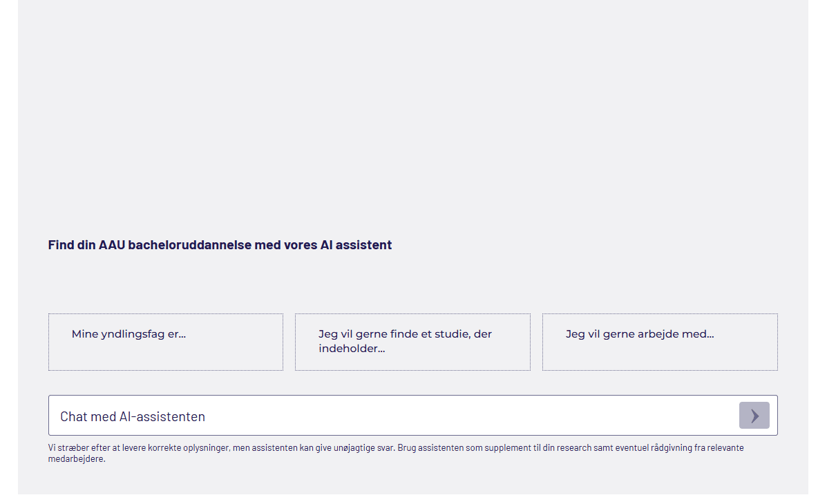This screenshot has width=827, height=504.
Task: Click the "indeholder..." line in the middle card
Action: click(352, 349)
